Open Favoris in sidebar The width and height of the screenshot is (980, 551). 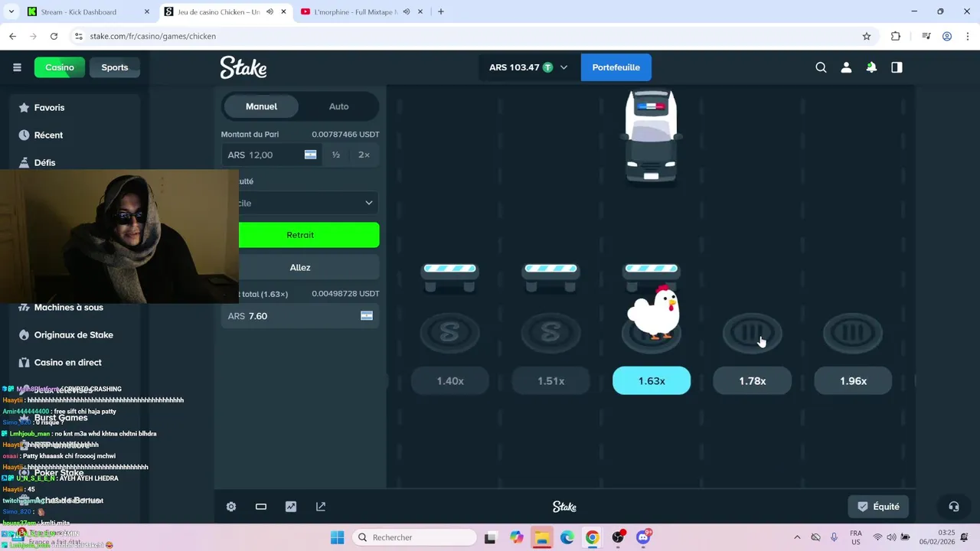(75, 108)
